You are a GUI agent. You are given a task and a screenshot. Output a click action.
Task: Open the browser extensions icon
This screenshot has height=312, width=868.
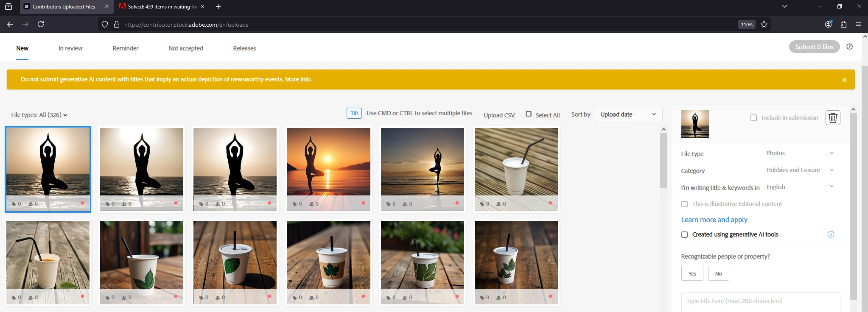pos(843,25)
